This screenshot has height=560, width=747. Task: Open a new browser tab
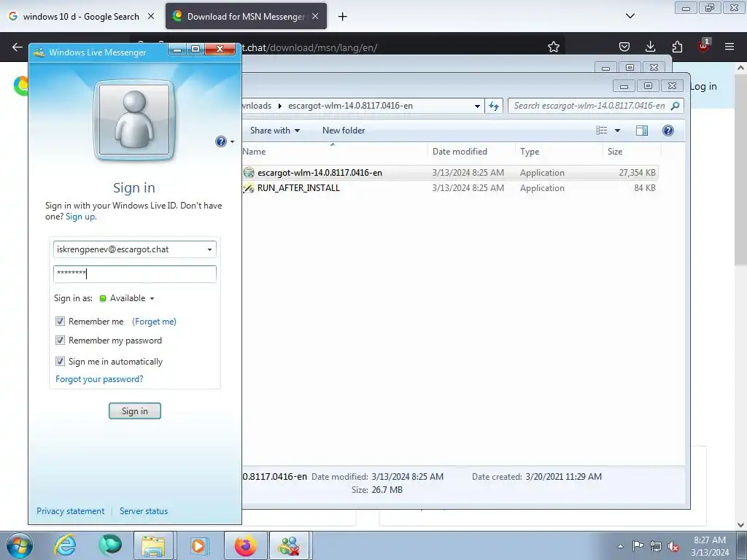[x=343, y=16]
